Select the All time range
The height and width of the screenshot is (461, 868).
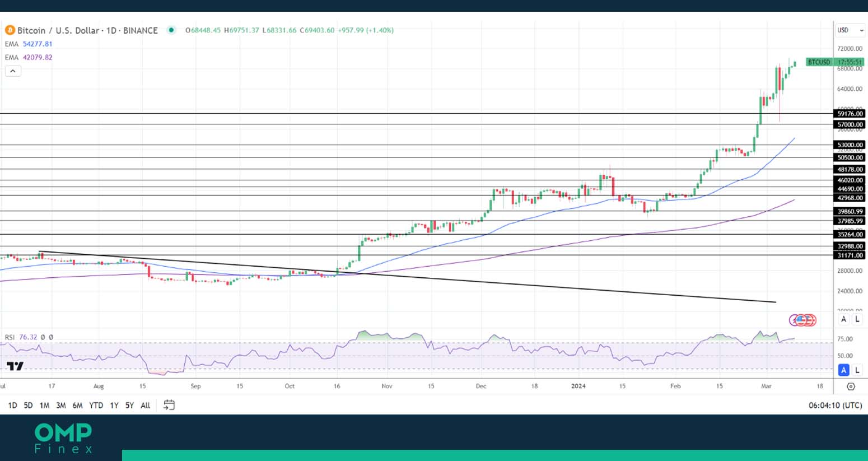(145, 406)
